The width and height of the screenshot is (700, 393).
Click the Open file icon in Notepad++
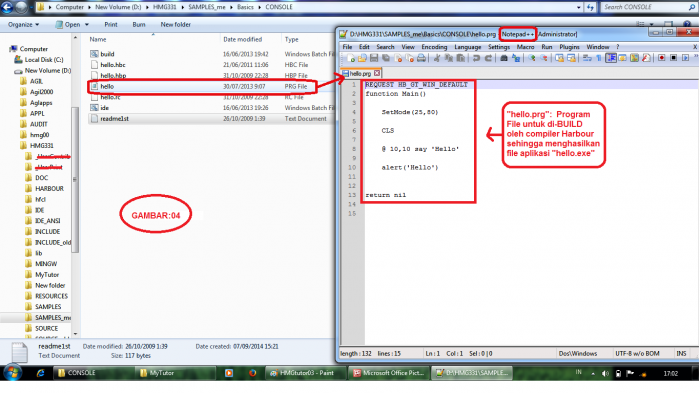(362, 58)
